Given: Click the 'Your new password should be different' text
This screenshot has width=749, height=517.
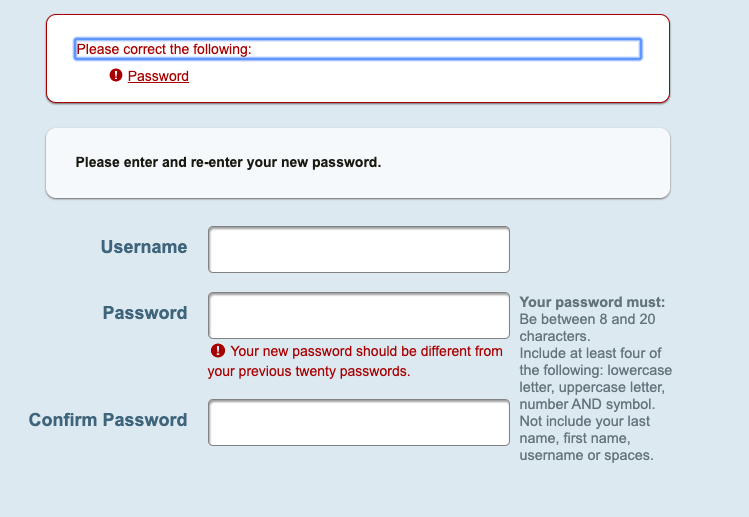Looking at the screenshot, I should click(x=366, y=351).
